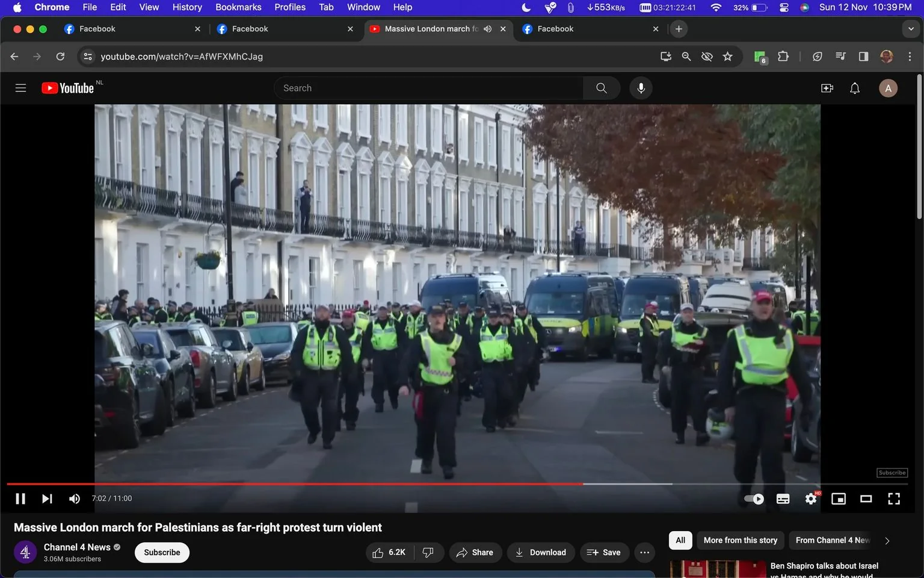Toggle Do Not Disturb moon icon
924x578 pixels.
point(526,7)
